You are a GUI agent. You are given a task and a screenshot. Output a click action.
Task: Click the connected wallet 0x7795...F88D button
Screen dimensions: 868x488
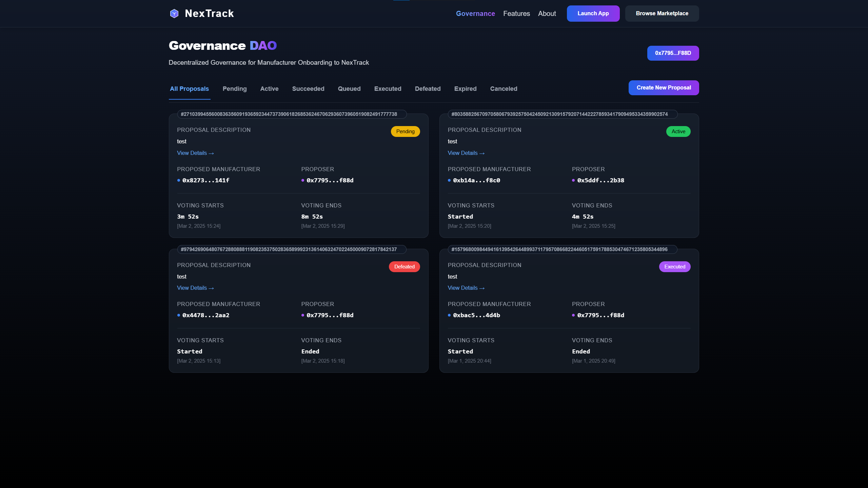[x=673, y=53]
